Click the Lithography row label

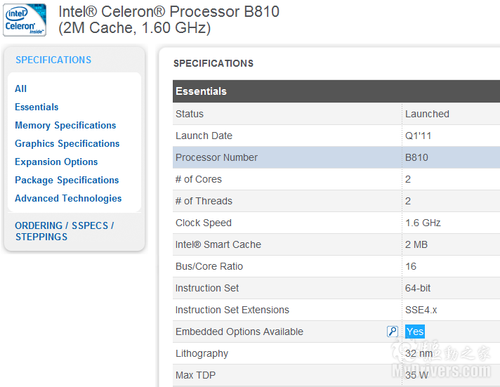click(202, 354)
